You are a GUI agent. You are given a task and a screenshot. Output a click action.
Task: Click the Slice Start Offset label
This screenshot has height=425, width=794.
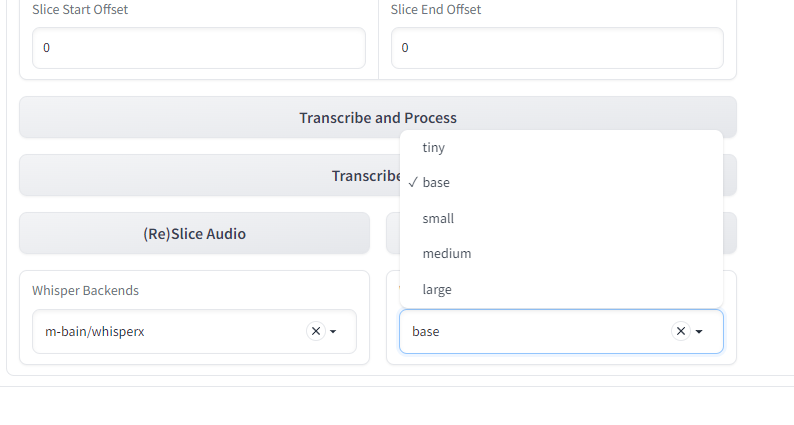click(x=80, y=10)
